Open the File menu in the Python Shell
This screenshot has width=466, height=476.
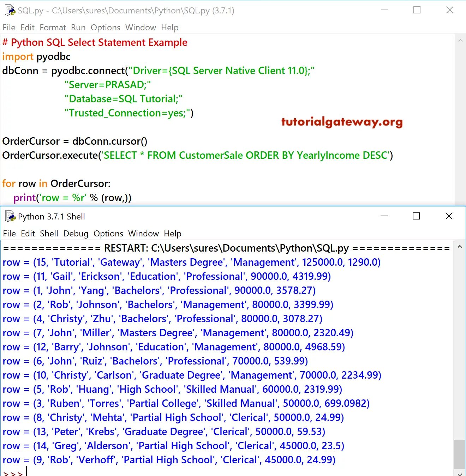pyautogui.click(x=9, y=234)
